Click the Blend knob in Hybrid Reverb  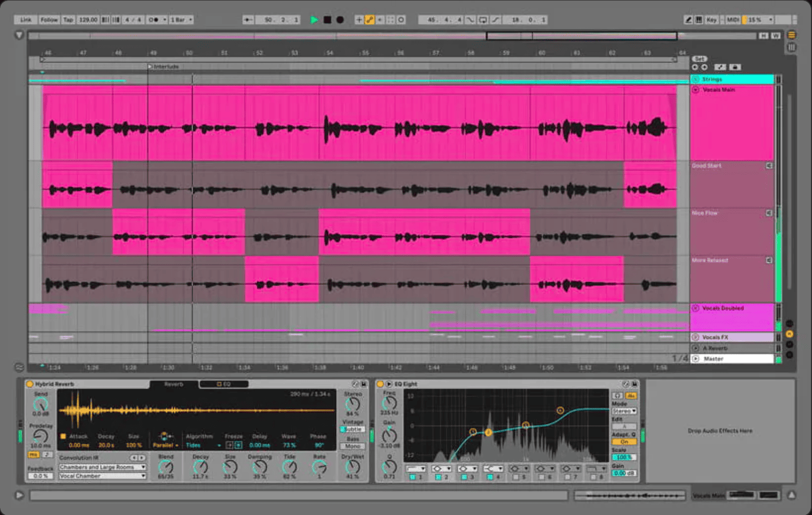click(x=166, y=467)
